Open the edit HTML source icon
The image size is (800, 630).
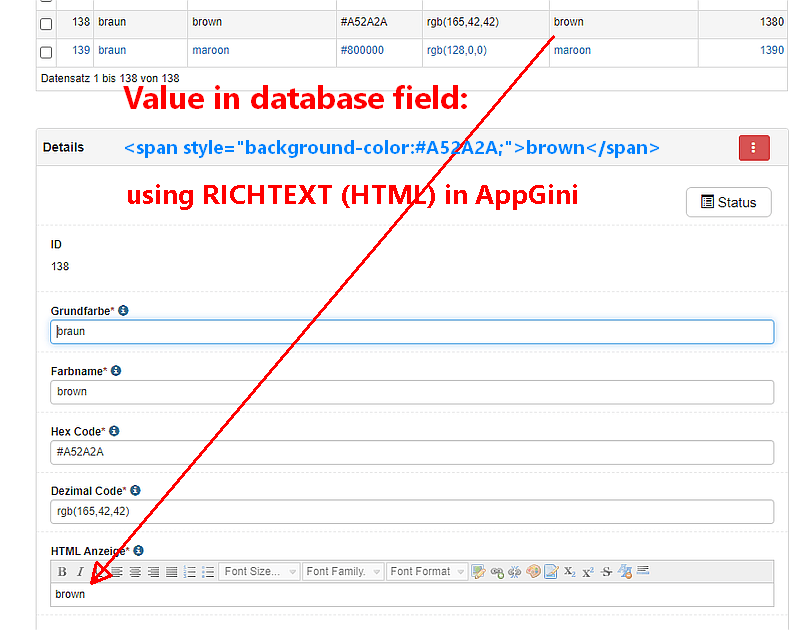552,572
